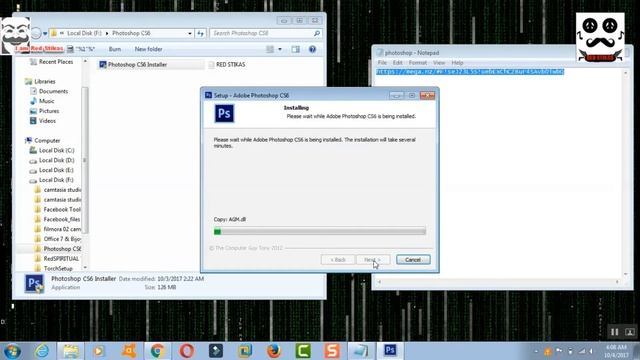Open View menu in Notepad
The width and height of the screenshot is (640, 360).
[439, 63]
